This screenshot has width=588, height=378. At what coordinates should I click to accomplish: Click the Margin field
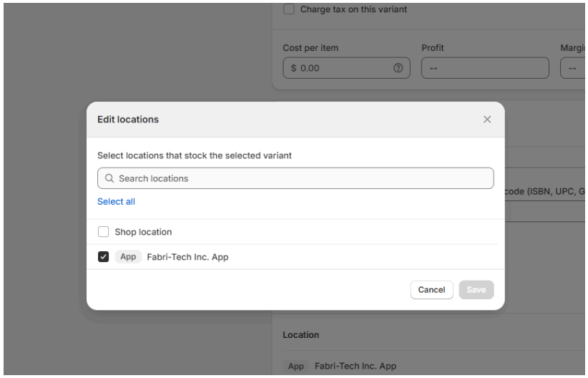pyautogui.click(x=574, y=69)
